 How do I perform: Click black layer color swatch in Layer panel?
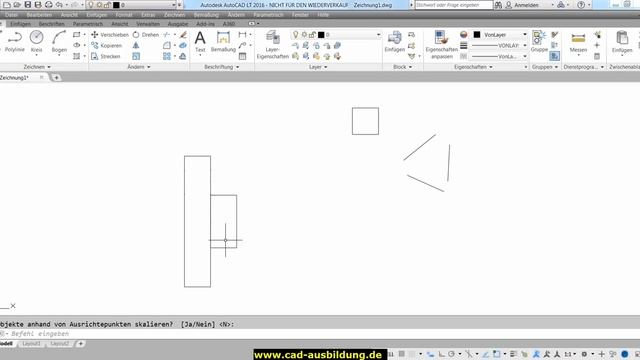click(x=321, y=35)
